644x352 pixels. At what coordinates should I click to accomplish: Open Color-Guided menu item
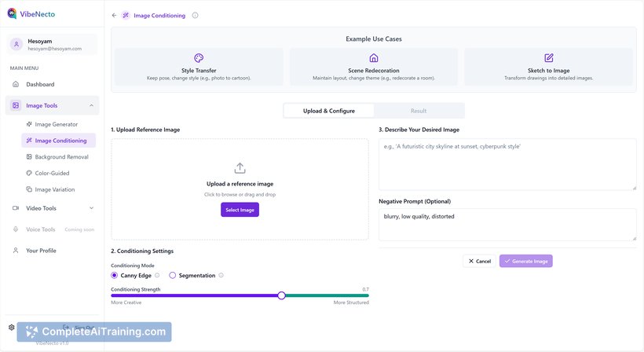click(58, 174)
